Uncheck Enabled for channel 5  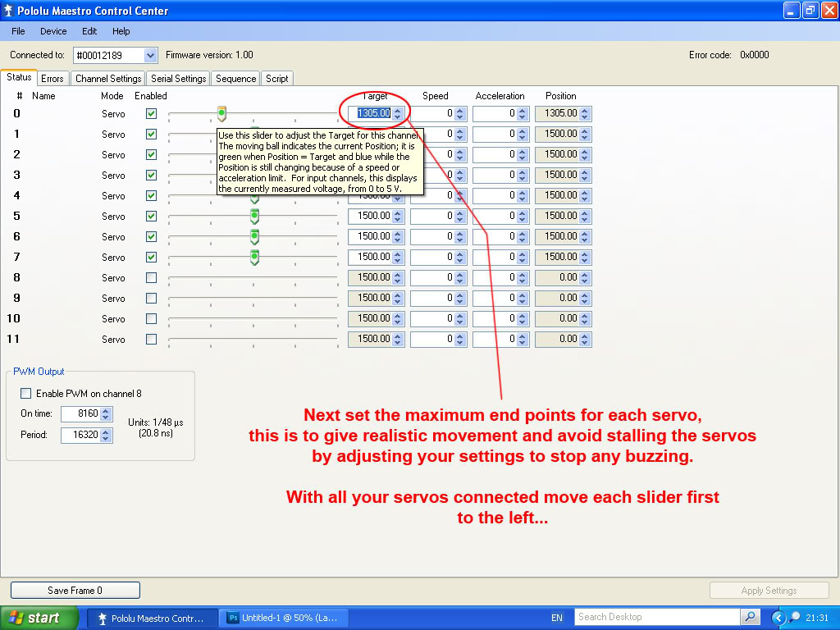152,217
